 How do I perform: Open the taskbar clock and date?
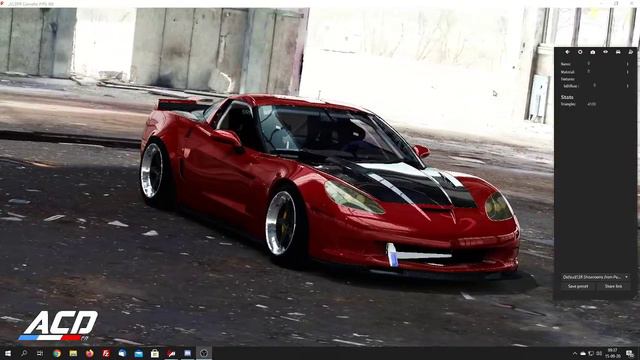(x=613, y=353)
